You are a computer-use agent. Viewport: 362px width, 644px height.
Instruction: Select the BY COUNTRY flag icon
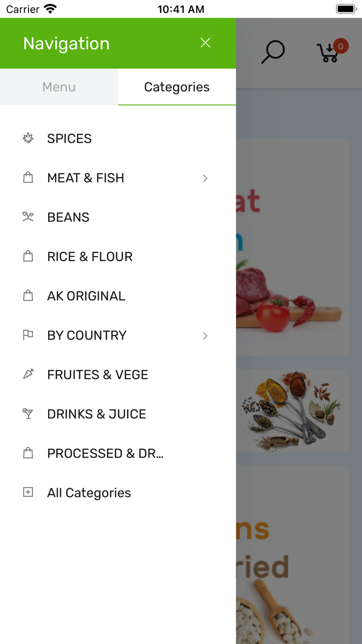coord(28,335)
